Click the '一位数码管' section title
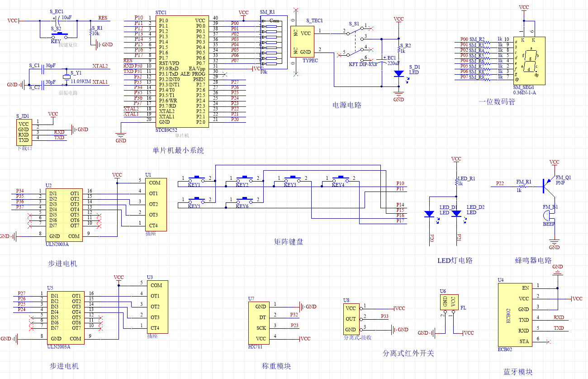Image resolution: width=588 pixels, height=379 pixels. 497,101
